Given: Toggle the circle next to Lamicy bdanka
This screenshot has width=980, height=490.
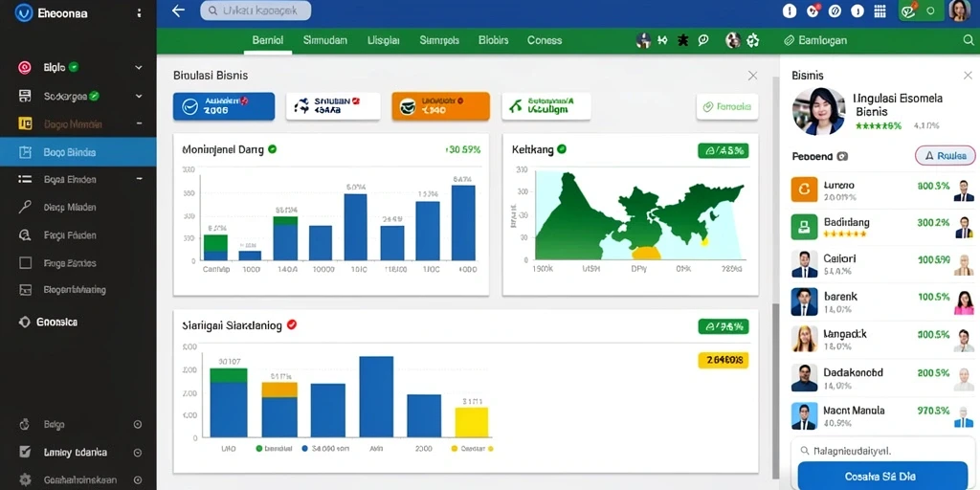Looking at the screenshot, I should pyautogui.click(x=138, y=453).
